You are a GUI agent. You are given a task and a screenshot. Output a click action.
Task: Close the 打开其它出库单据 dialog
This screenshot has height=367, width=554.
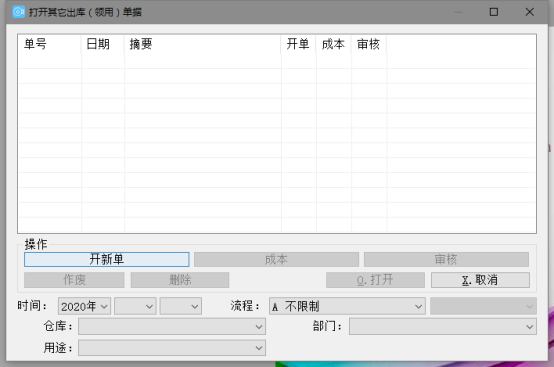coord(529,12)
